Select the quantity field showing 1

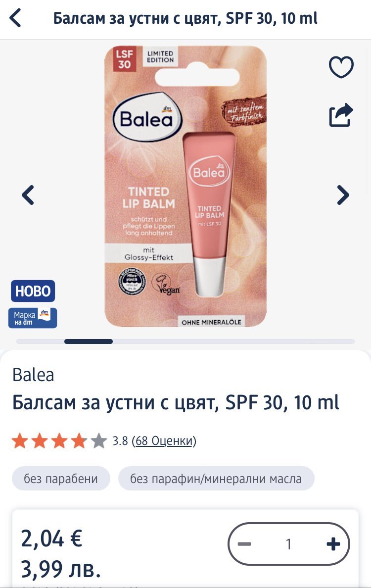click(288, 544)
